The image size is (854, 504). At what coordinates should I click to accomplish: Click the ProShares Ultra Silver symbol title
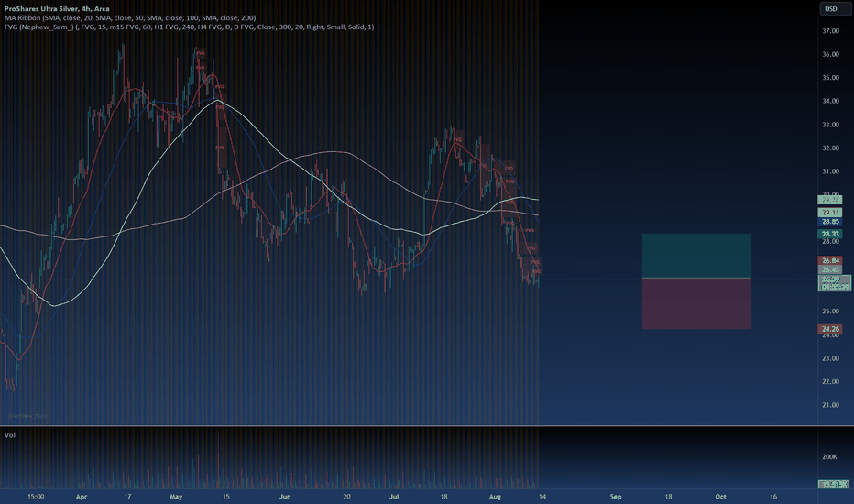(x=57, y=9)
